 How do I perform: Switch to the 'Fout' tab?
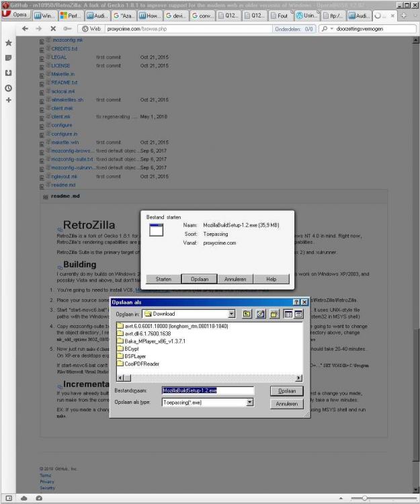click(281, 15)
